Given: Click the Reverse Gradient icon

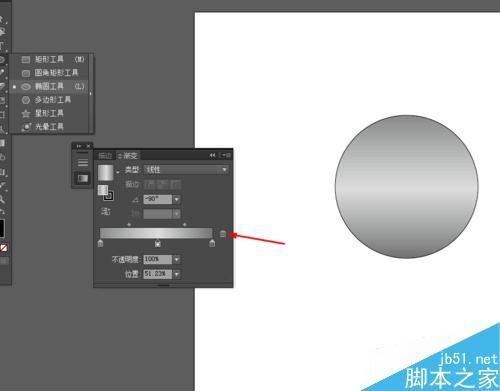Looking at the screenshot, I should (106, 211).
